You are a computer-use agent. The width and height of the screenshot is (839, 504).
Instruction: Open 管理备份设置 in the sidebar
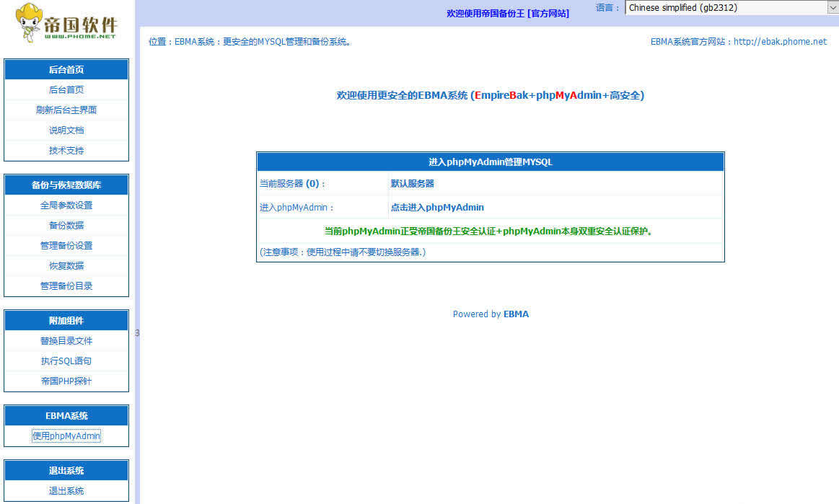tap(66, 246)
